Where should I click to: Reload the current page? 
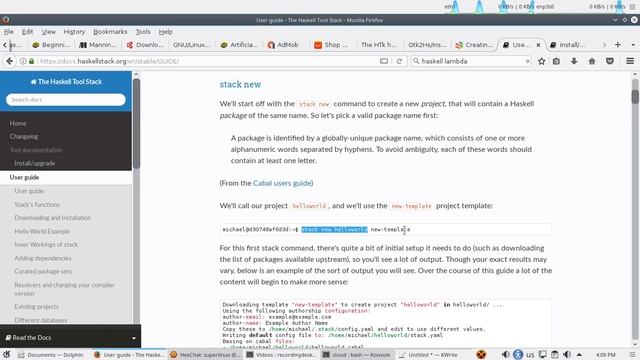(x=399, y=61)
